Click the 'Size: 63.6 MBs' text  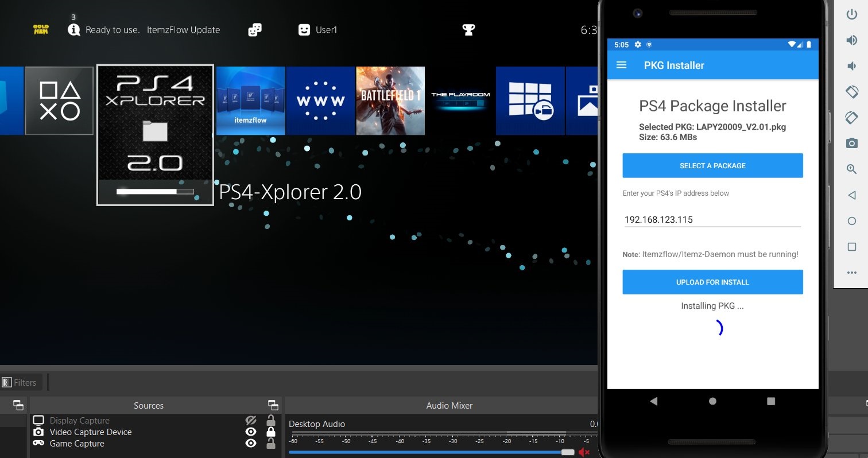coord(668,137)
